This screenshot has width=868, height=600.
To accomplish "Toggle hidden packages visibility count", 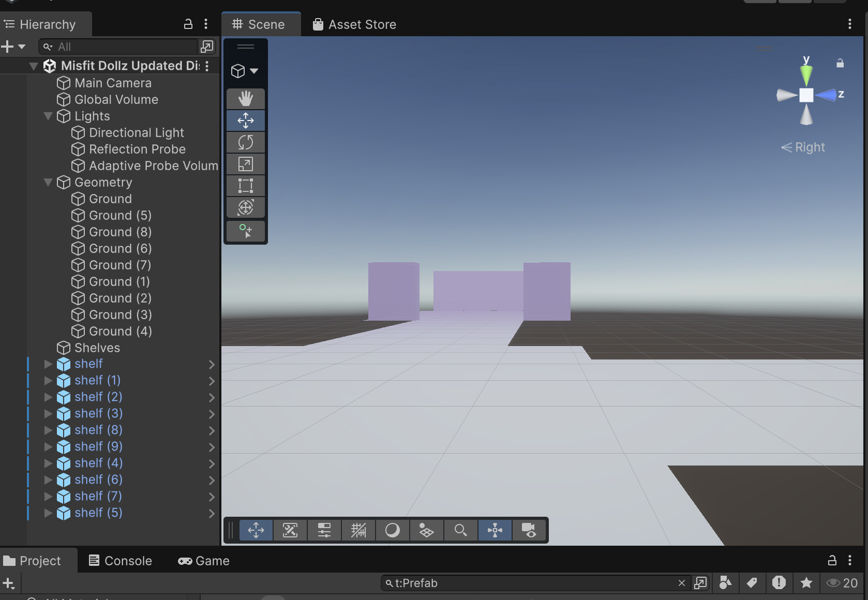I will click(842, 583).
